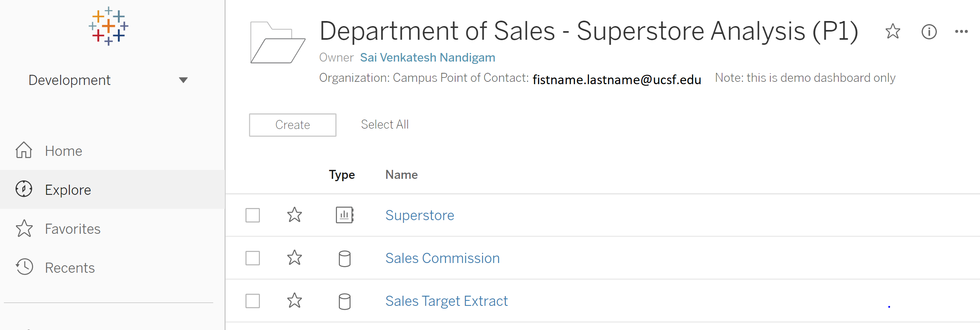The image size is (980, 330).
Task: Click the demo dashboard note text
Action: coord(805,78)
